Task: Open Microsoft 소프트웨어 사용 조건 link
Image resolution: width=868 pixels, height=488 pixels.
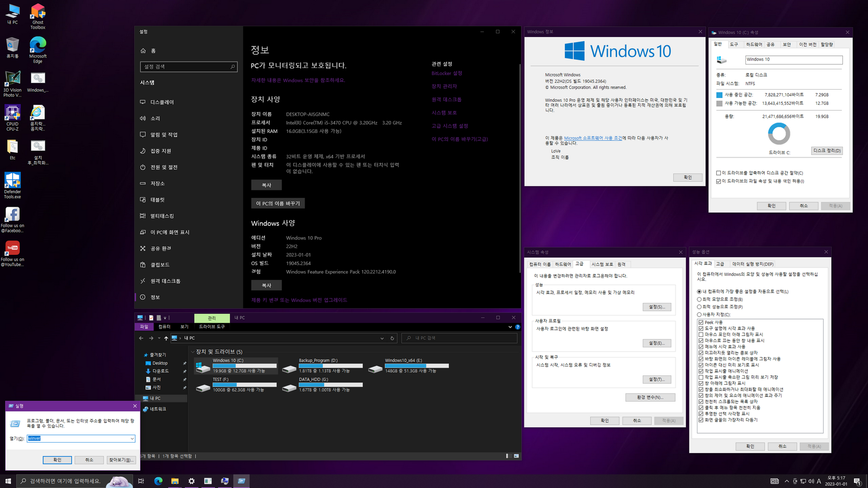Action: tap(593, 138)
